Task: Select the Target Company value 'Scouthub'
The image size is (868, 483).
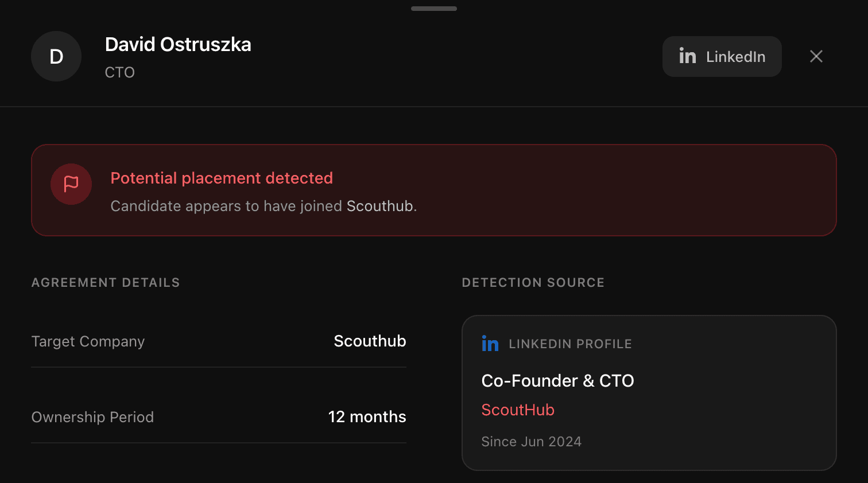Action: point(370,341)
